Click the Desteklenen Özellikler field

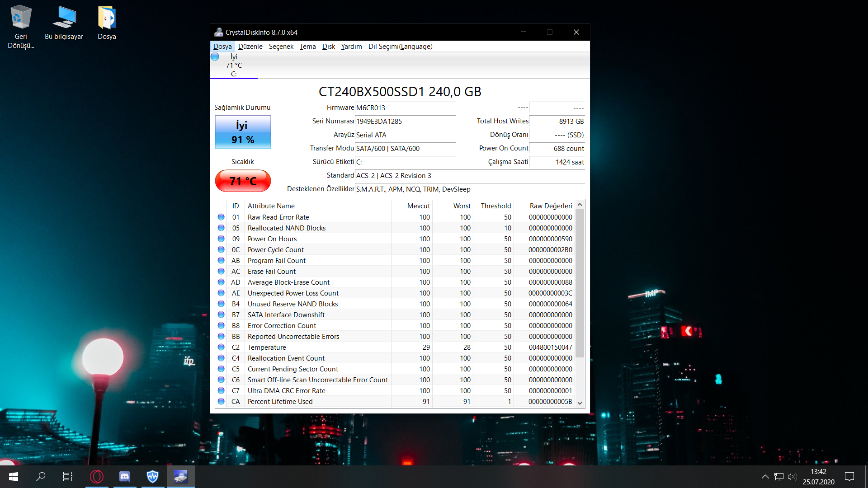pyautogui.click(x=470, y=189)
